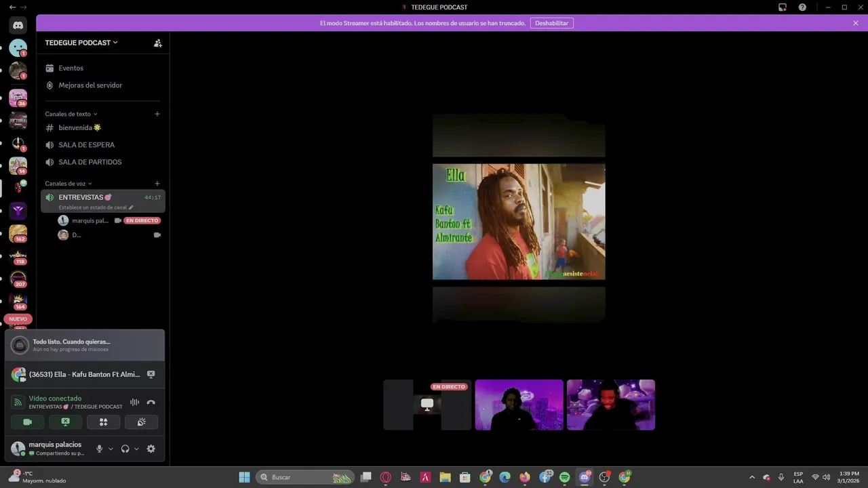The width and height of the screenshot is (868, 488).
Task: Add a channel to Canales de voz
Action: coord(157,184)
